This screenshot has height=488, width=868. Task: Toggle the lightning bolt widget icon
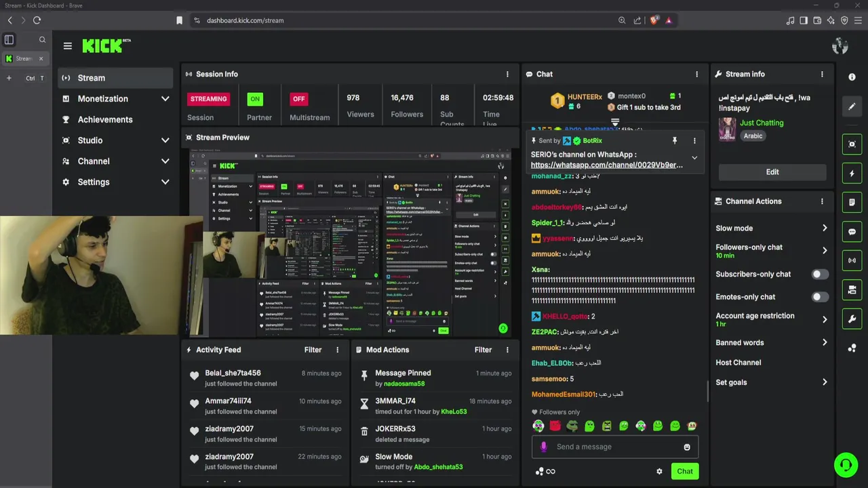(852, 174)
